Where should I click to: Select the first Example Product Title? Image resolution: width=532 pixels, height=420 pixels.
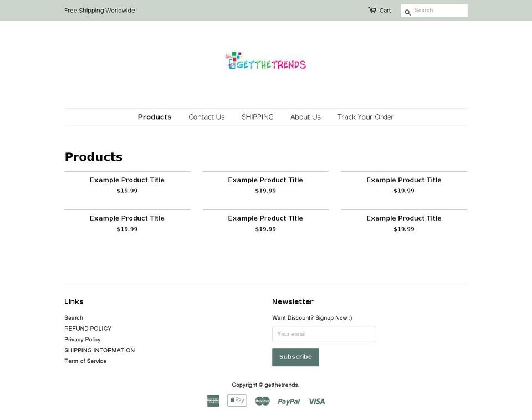coord(127,180)
